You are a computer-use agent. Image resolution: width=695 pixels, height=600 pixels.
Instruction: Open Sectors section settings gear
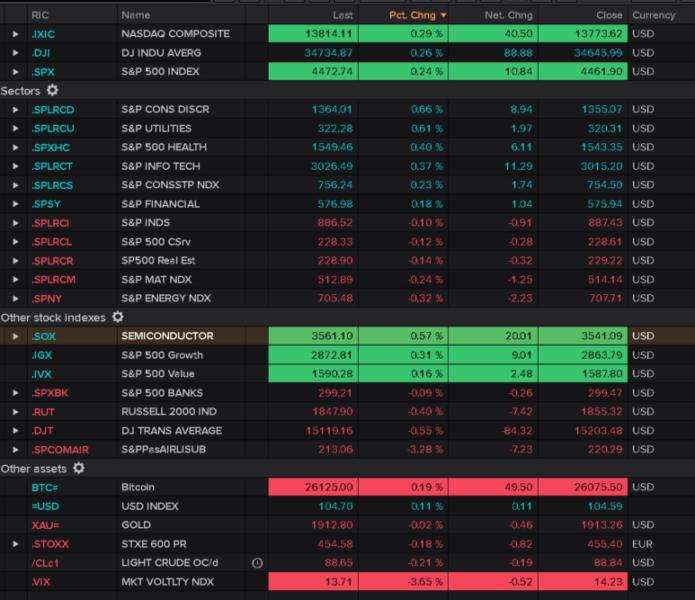[x=52, y=90]
